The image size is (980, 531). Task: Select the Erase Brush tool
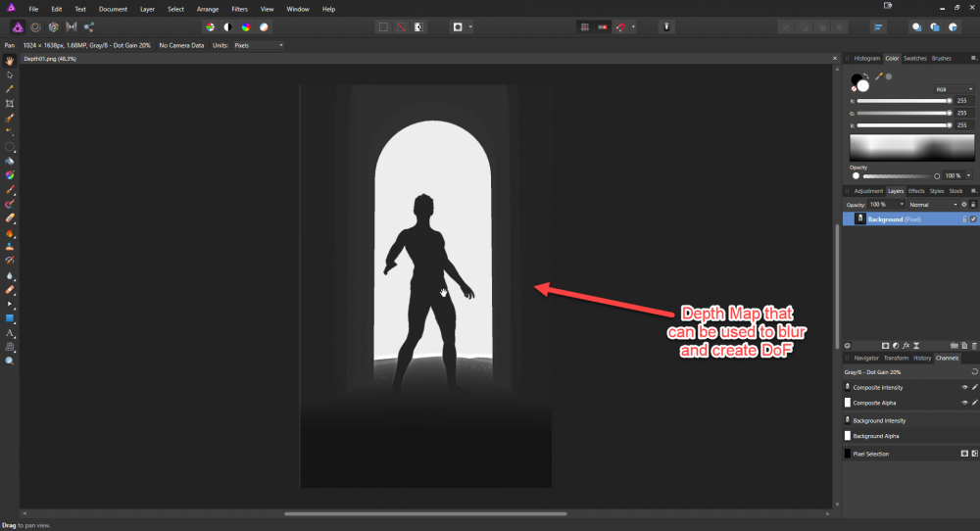10,218
